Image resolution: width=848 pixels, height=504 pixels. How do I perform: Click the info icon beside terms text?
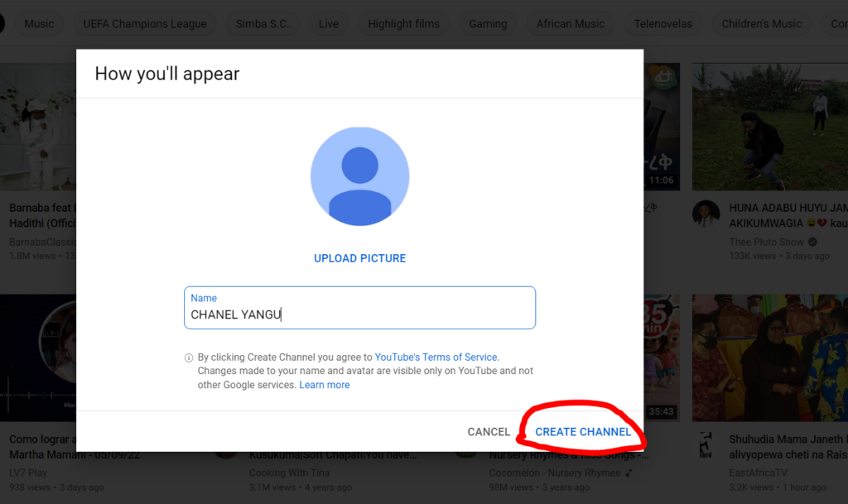click(x=189, y=358)
